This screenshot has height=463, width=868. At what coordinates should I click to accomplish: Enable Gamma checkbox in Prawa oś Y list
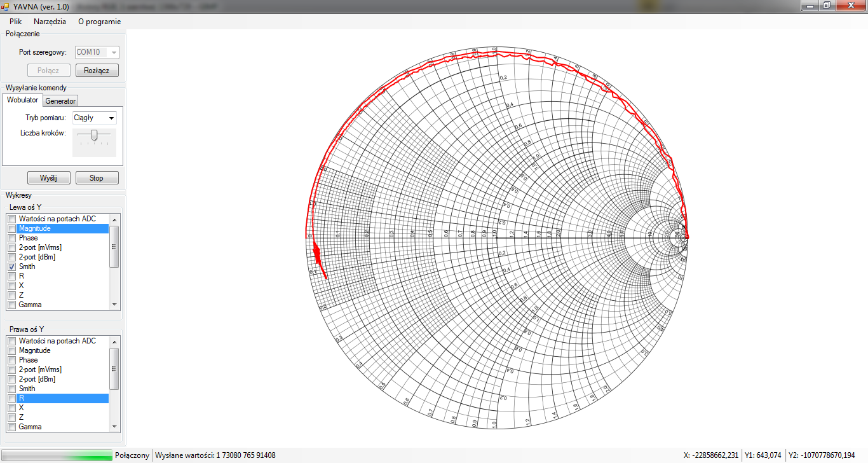(11, 427)
